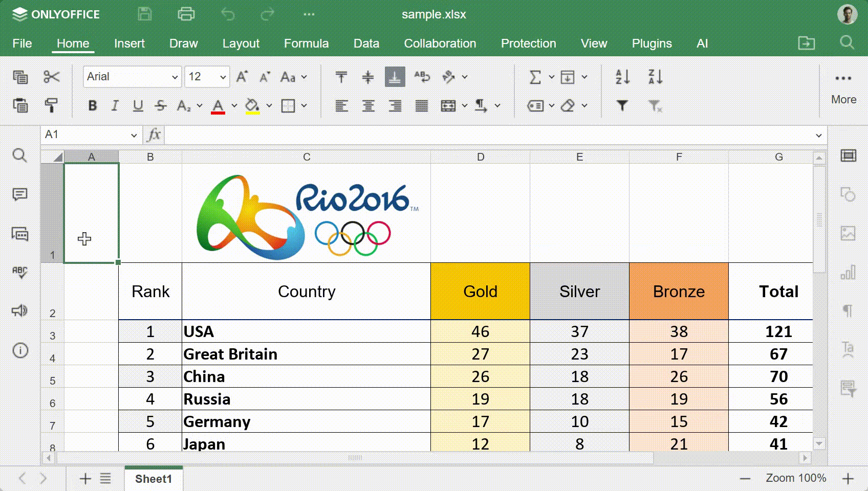Click the Cut scissors icon

(51, 77)
